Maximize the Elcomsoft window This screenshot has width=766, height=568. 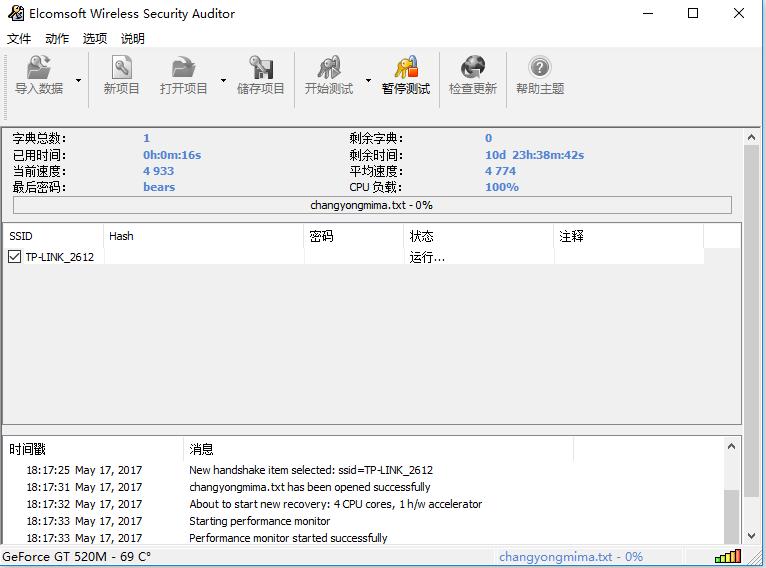(693, 13)
